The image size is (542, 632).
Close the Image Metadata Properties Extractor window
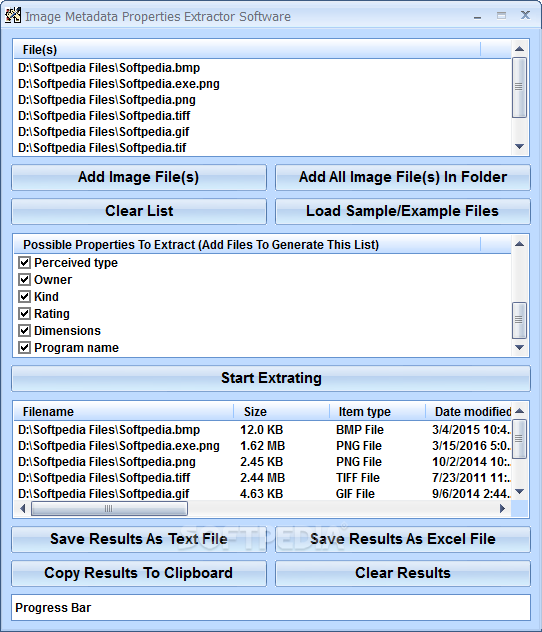[x=525, y=15]
